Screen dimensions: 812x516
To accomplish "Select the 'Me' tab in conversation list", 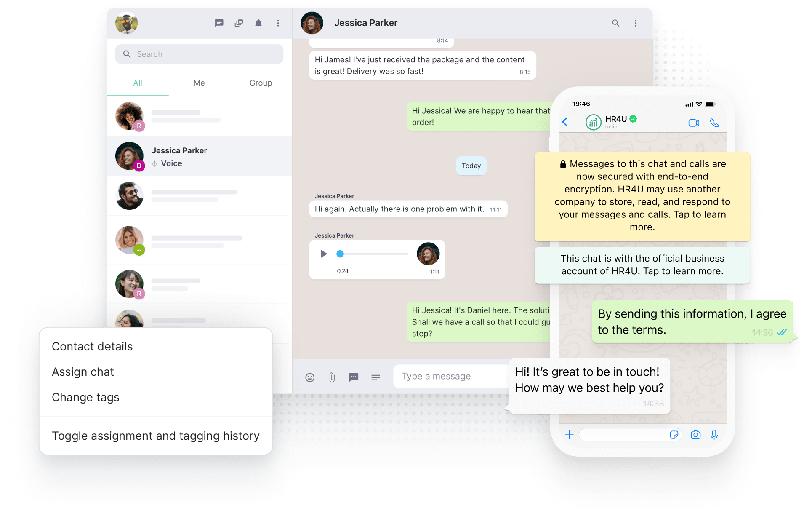I will [x=200, y=82].
